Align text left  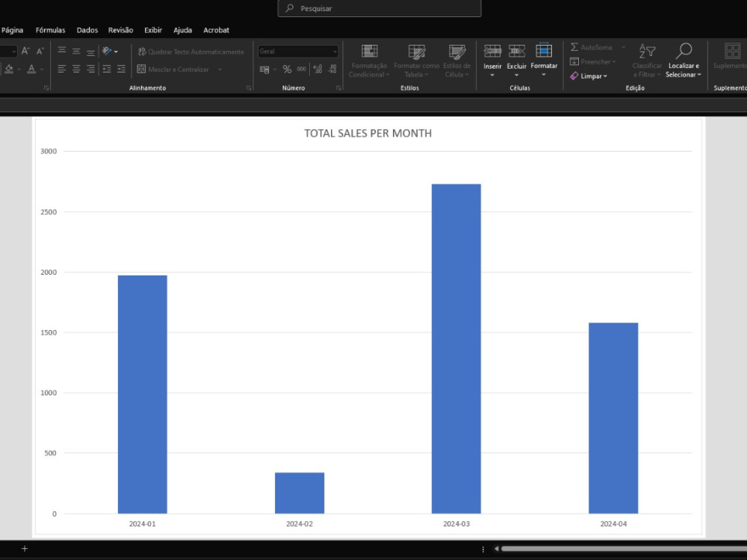(x=62, y=69)
